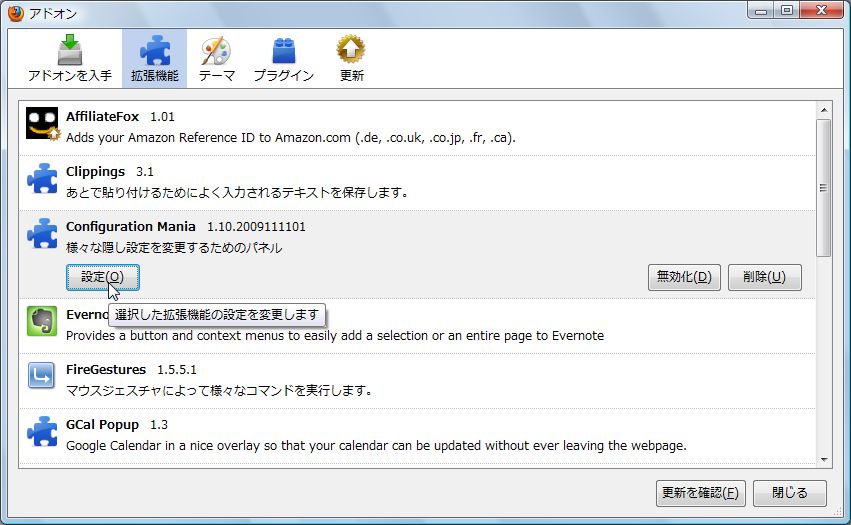Open the プラグイン (Plugins) tab
This screenshot has height=525, width=851.
pyautogui.click(x=284, y=59)
